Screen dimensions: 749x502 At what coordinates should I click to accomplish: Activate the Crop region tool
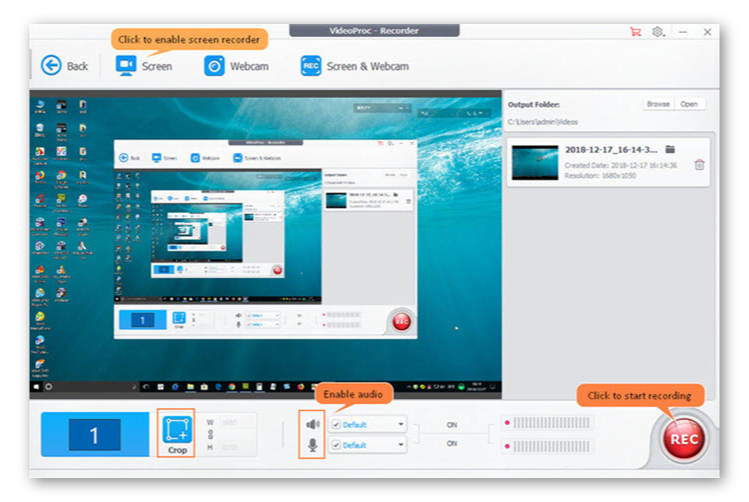(x=177, y=433)
